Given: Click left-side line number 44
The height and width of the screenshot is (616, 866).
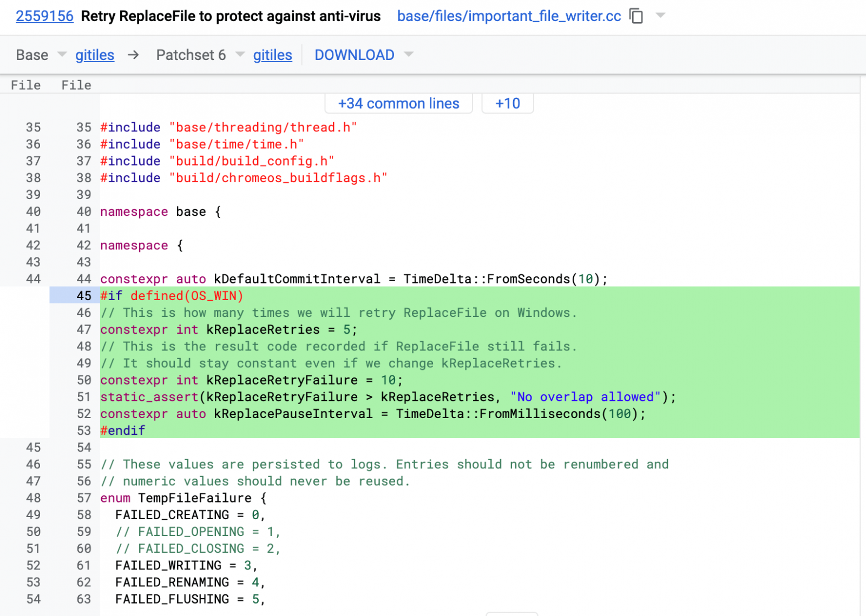Looking at the screenshot, I should coord(34,279).
